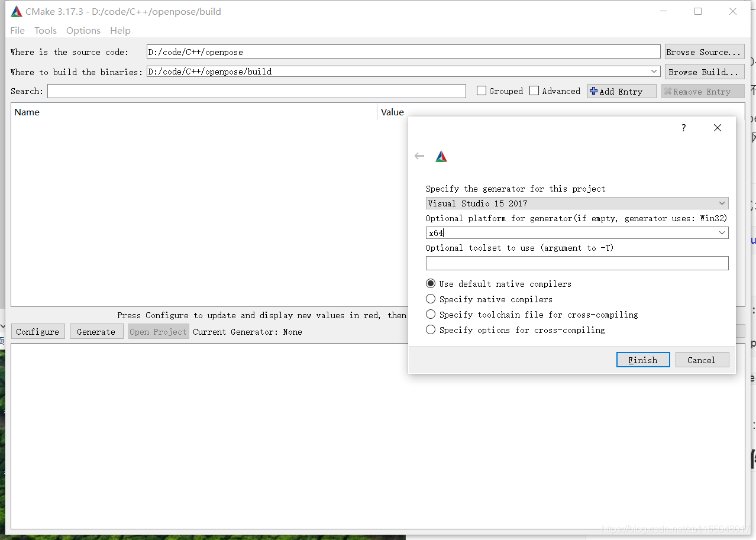756x540 pixels.
Task: Click the disabled Remove Entry button
Action: tap(703, 91)
